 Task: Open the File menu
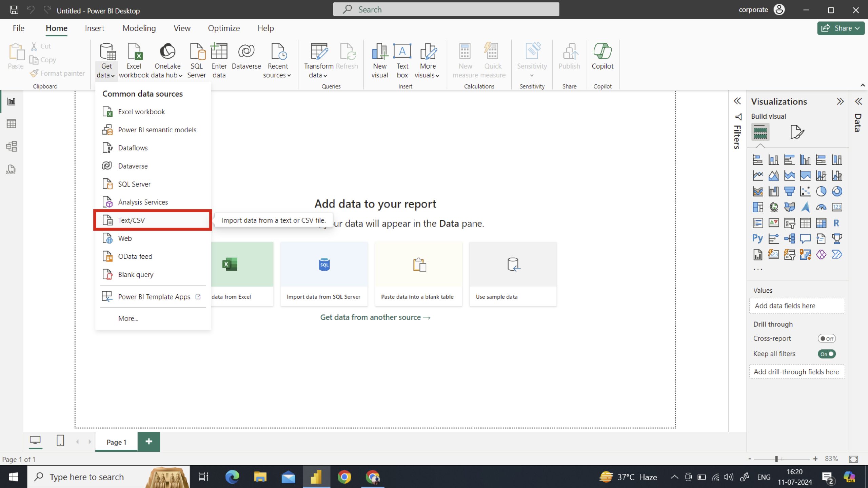pyautogui.click(x=18, y=28)
